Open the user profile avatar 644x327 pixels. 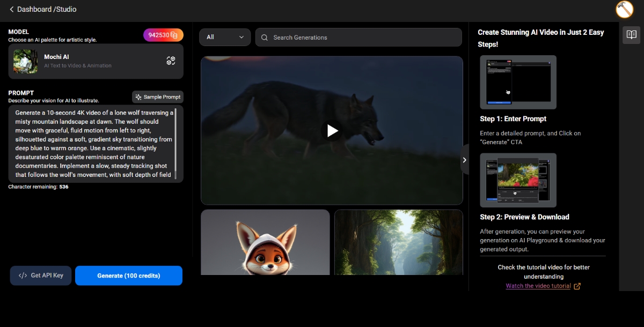click(x=625, y=10)
